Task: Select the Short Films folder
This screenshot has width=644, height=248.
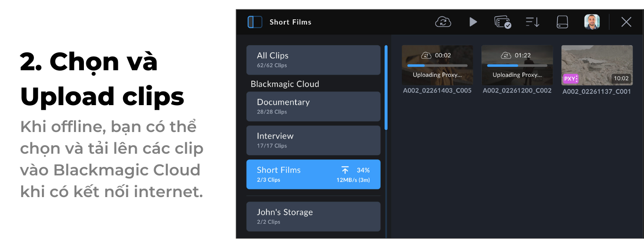Action: click(x=313, y=174)
